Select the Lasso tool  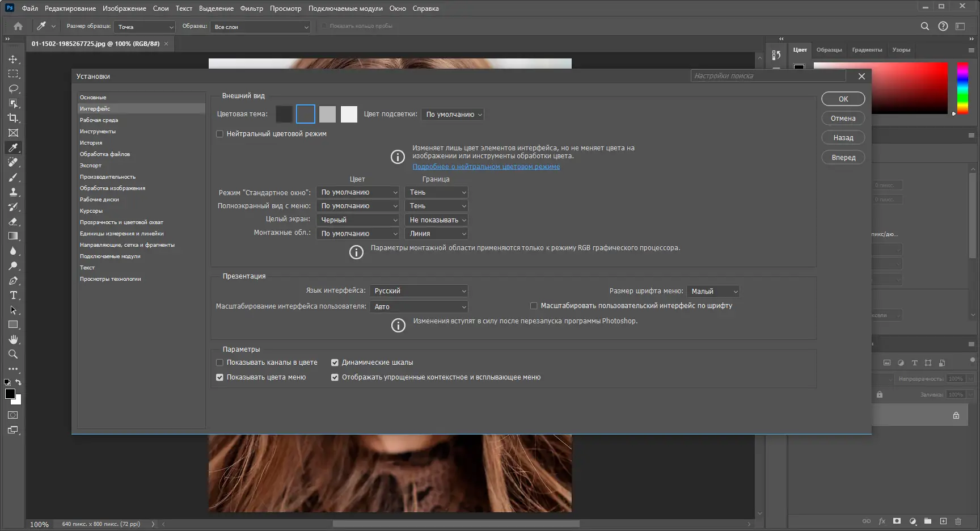pos(13,89)
